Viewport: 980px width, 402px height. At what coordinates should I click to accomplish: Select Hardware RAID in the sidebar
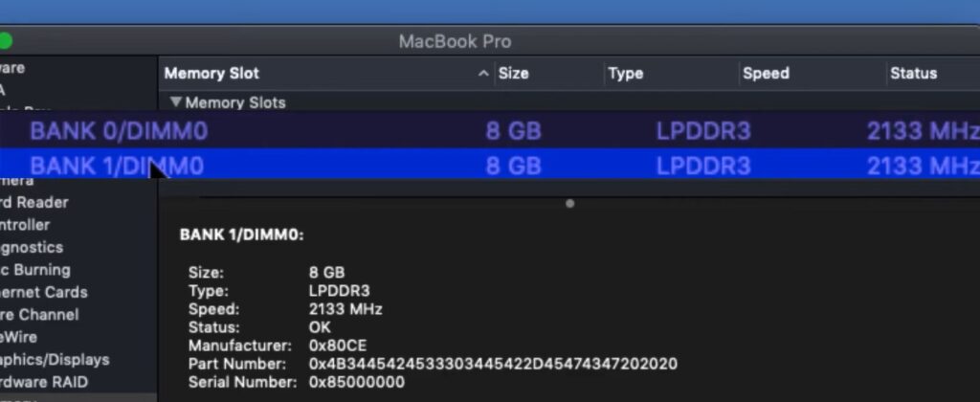coord(44,382)
